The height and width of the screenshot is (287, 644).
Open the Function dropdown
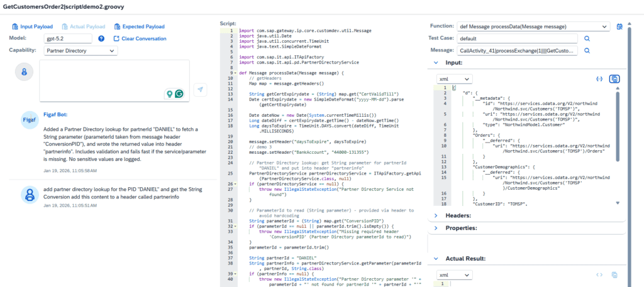(x=533, y=26)
